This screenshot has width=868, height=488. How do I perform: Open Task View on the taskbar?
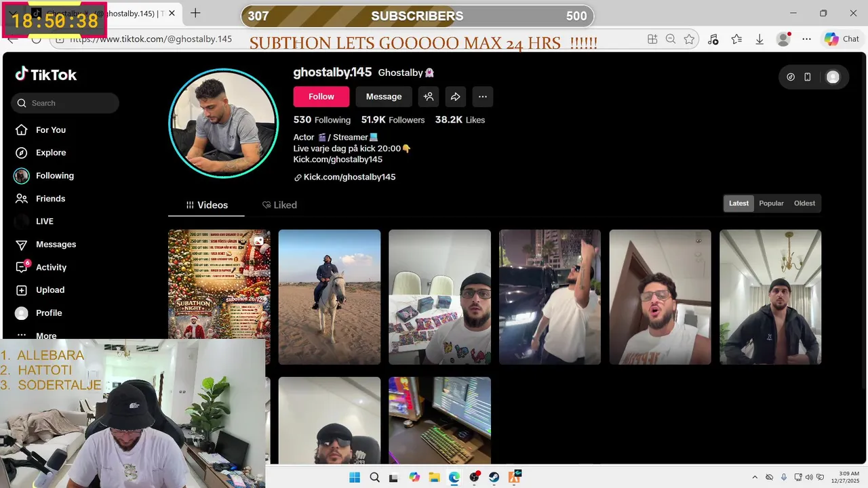coord(394,477)
